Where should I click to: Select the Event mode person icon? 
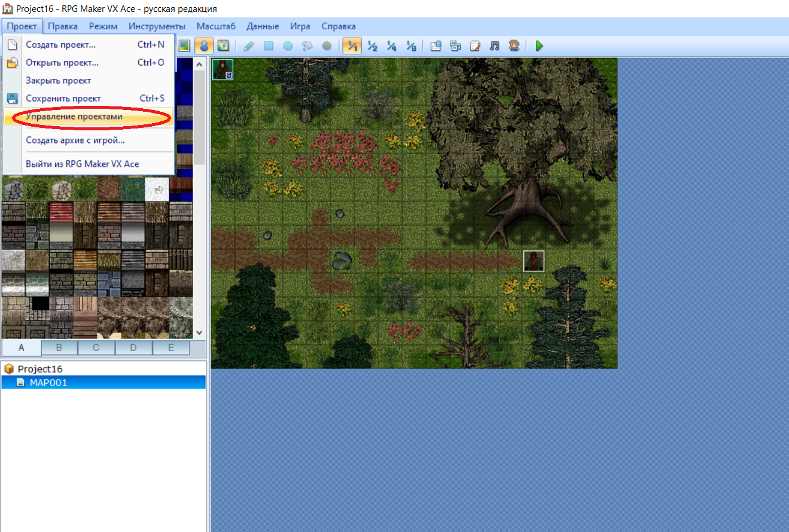pos(204,45)
